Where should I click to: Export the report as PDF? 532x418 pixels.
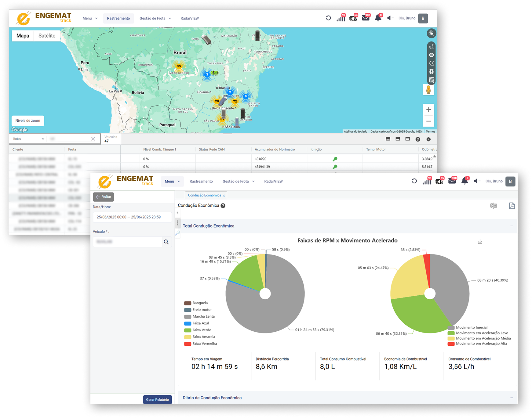coord(512,206)
